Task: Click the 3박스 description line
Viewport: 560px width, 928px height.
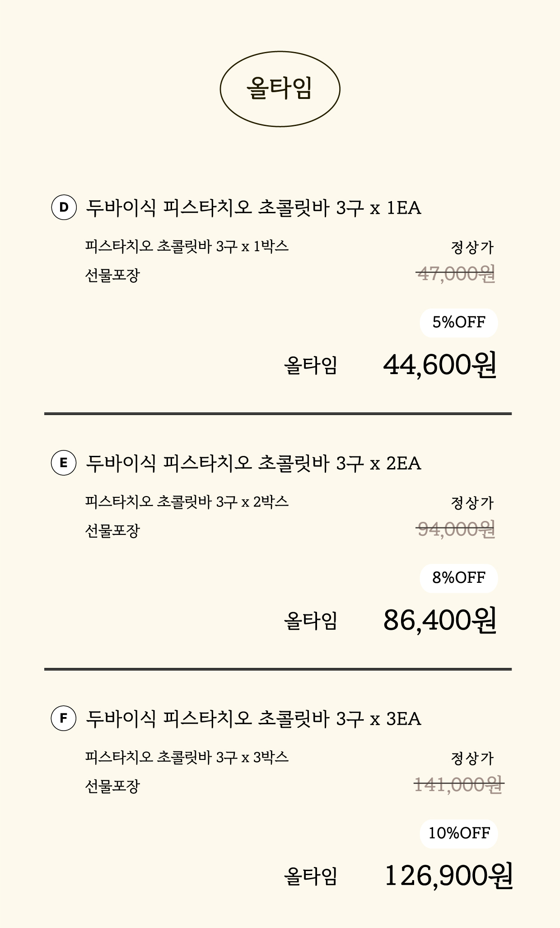Action: click(187, 757)
